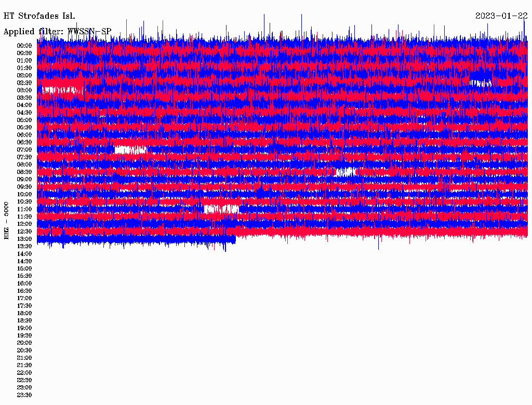Click the HT Strofades Isl. station title
The width and height of the screenshot is (532, 405).
point(39,16)
